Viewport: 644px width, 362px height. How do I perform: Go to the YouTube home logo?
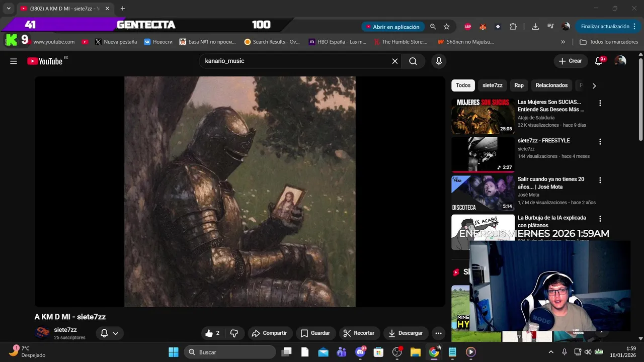click(45, 61)
